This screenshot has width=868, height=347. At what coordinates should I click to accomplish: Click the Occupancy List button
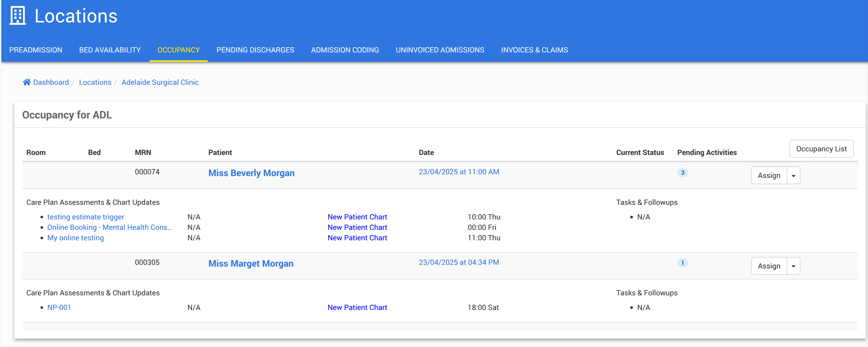821,149
